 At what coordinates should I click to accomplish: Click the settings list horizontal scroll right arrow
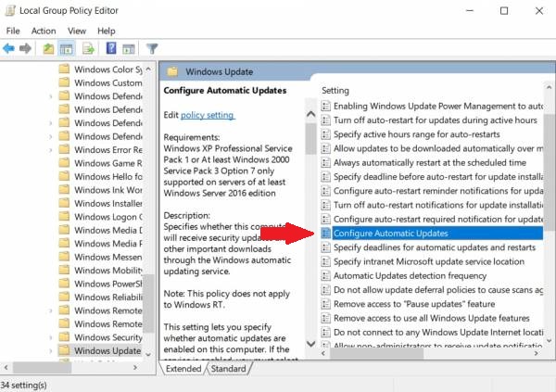tap(537, 353)
